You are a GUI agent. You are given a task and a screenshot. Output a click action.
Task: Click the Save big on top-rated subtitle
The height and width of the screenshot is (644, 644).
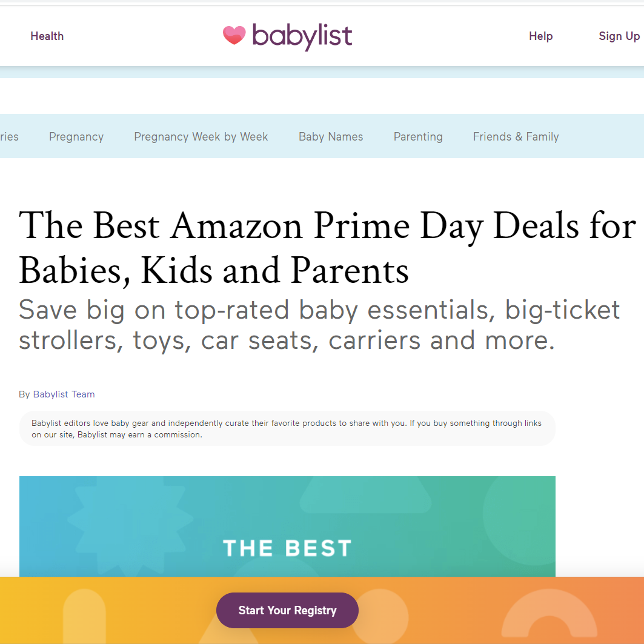(319, 325)
